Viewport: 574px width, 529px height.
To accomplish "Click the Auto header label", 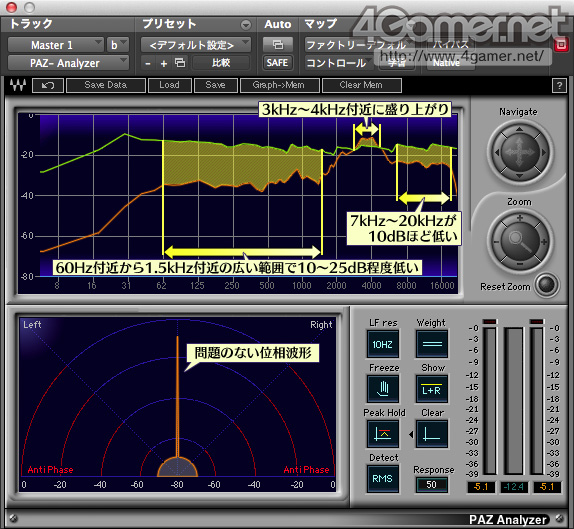I will (x=278, y=24).
